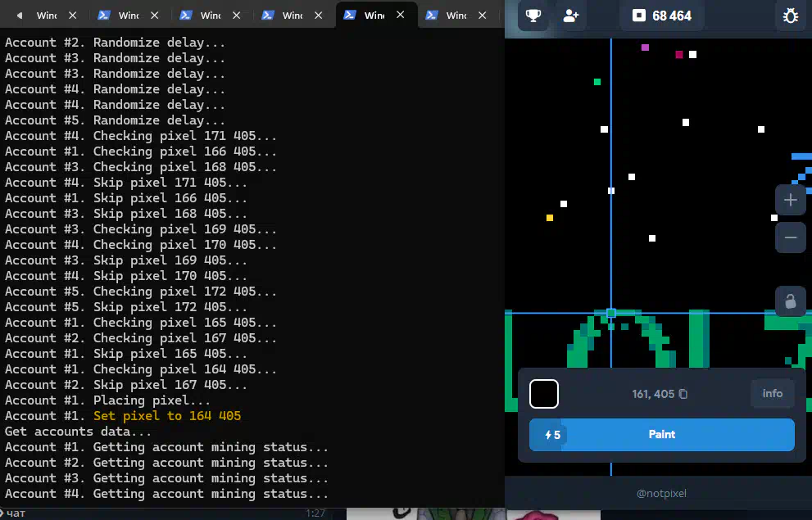Click the 68 464 balance display
The height and width of the screenshot is (520, 812).
click(x=662, y=16)
